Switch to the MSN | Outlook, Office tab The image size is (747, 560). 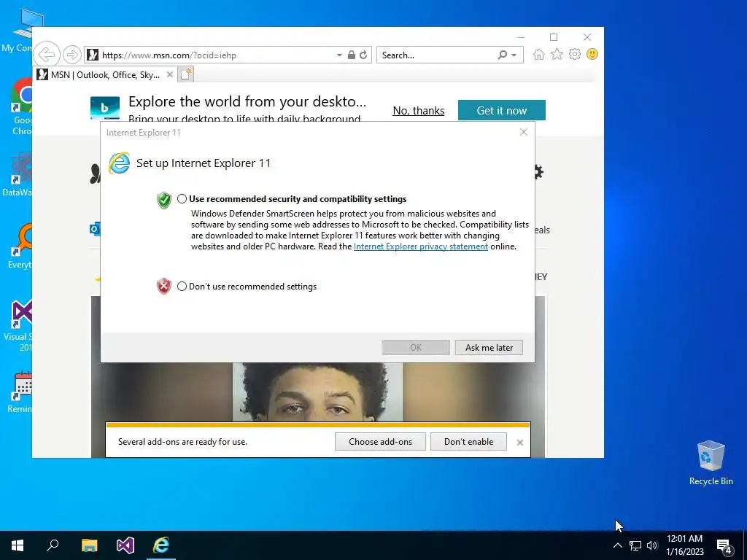point(105,75)
